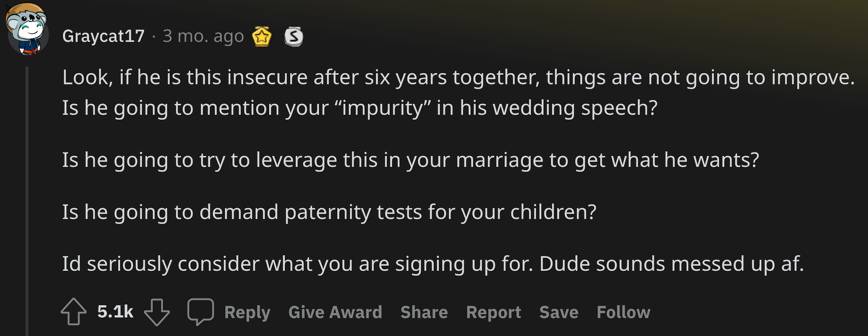This screenshot has width=868, height=336.
Task: Click the 'leverage this in your marriage' paragraph
Action: [x=411, y=160]
